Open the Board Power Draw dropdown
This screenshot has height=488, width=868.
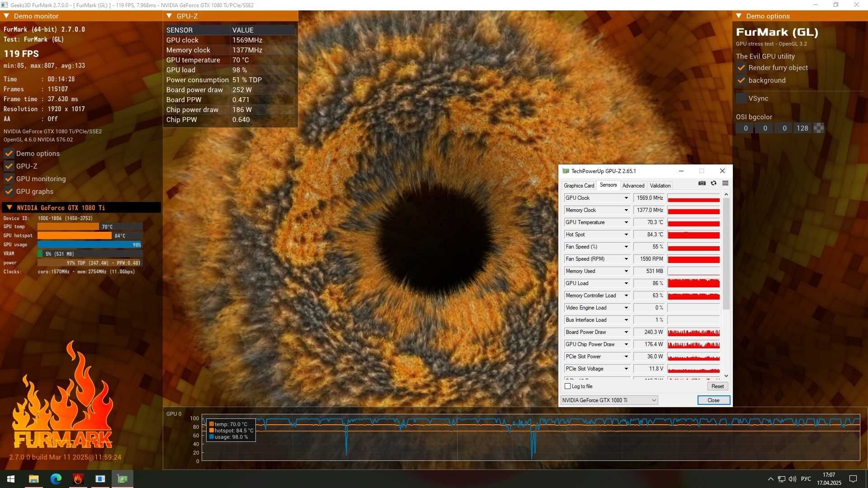click(626, 332)
